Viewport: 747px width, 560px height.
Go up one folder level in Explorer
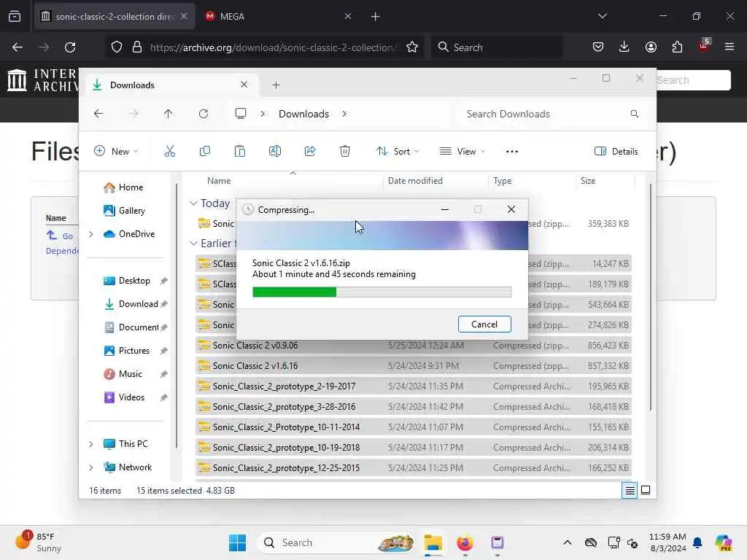point(169,114)
